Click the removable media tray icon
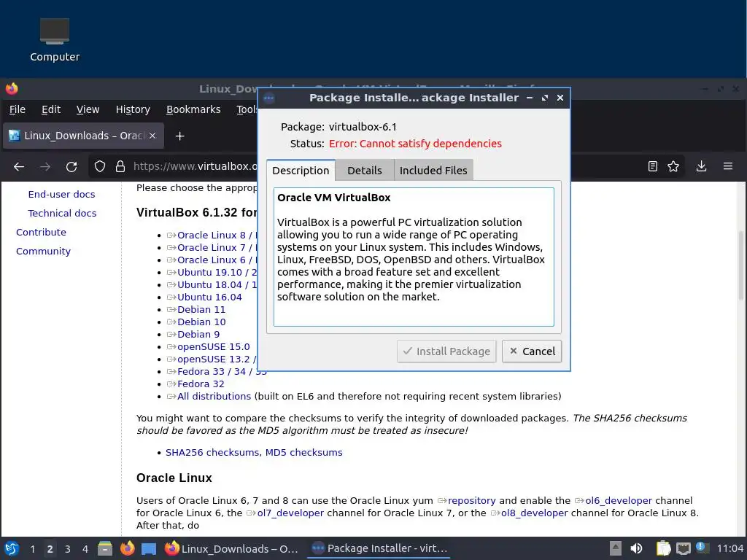 click(616, 548)
